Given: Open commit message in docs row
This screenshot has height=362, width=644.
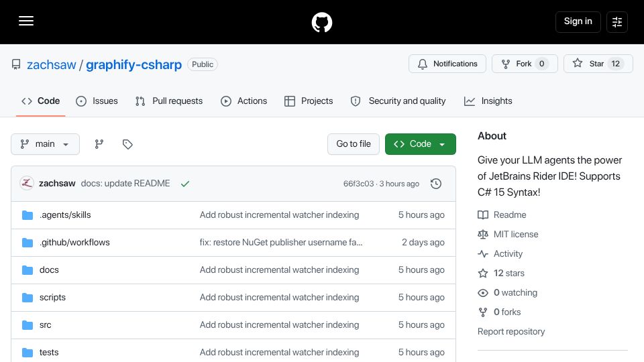Looking at the screenshot, I should click(x=279, y=270).
